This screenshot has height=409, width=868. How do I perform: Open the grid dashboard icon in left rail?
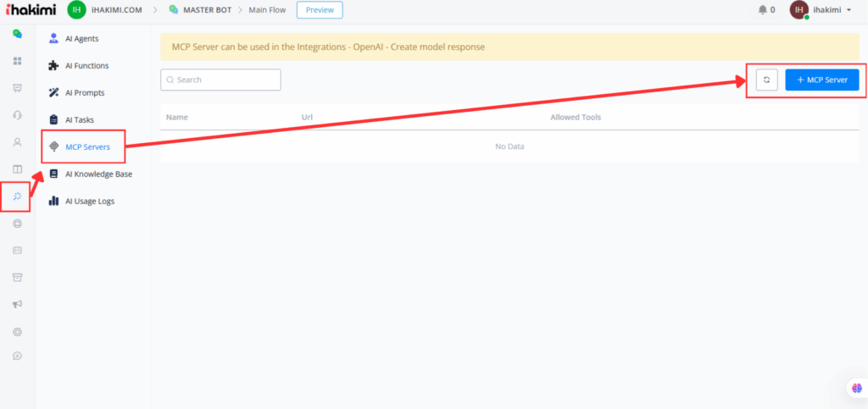[17, 61]
